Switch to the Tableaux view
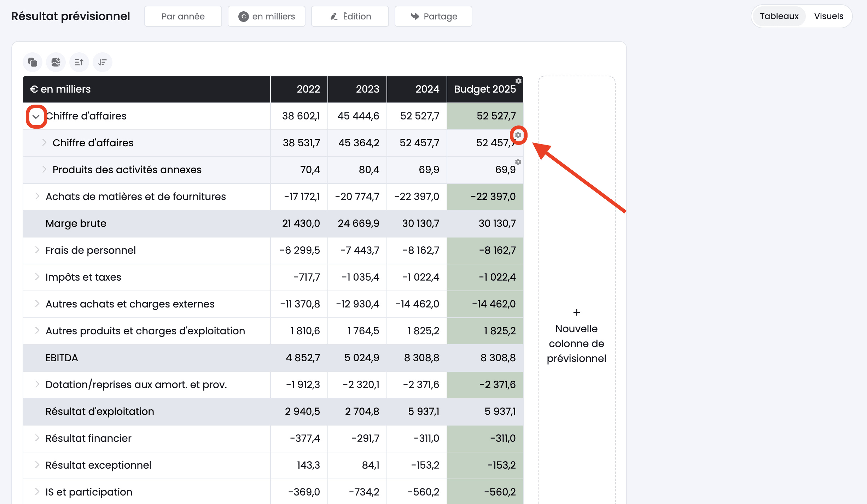This screenshot has width=867, height=504. pyautogui.click(x=779, y=16)
